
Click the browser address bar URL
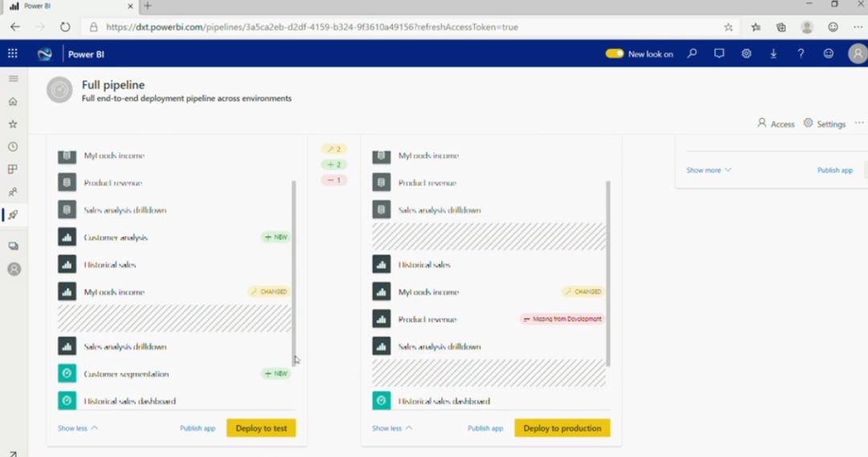pyautogui.click(x=312, y=27)
